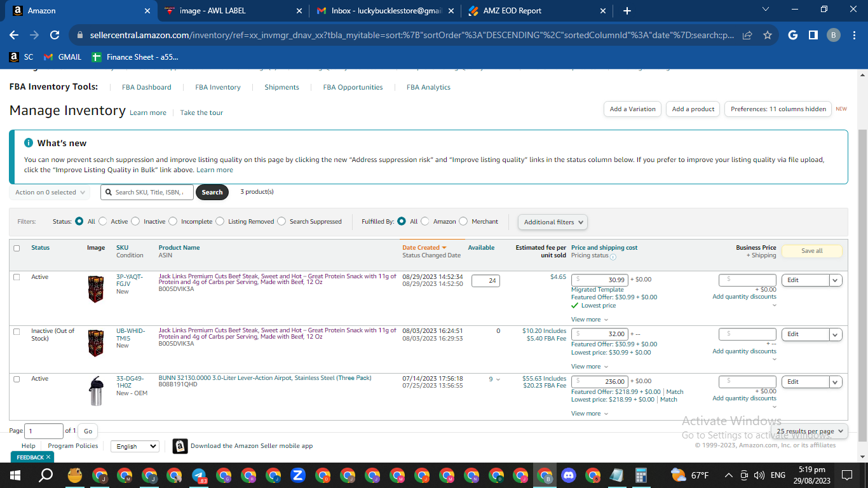Screen dimensions: 868x488
Task: Filter Status by Inactive
Action: [135, 222]
